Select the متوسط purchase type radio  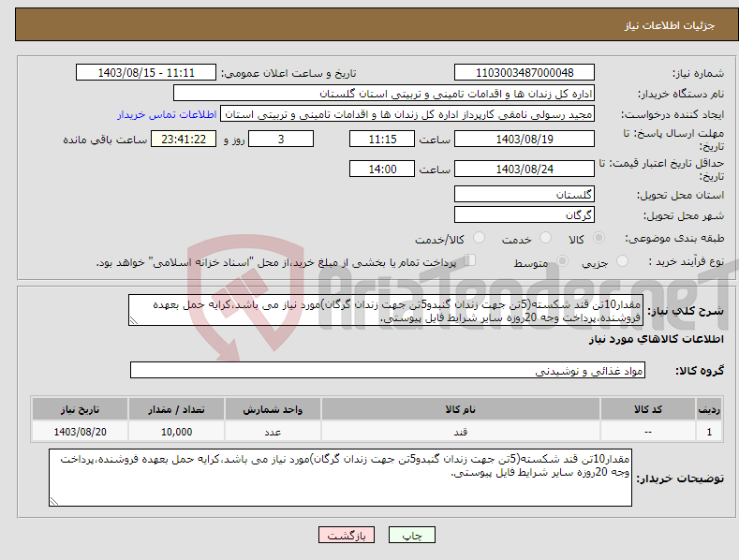pos(562,260)
